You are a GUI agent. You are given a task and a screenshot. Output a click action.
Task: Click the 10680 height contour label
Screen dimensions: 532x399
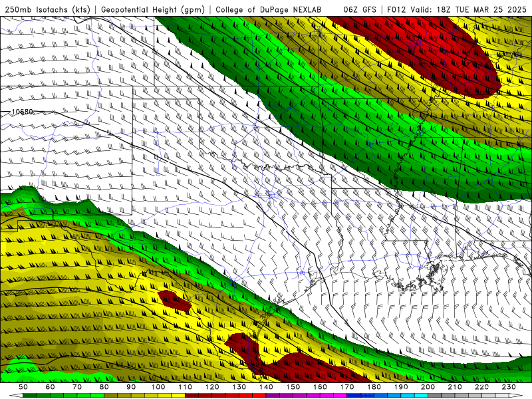coord(23,112)
